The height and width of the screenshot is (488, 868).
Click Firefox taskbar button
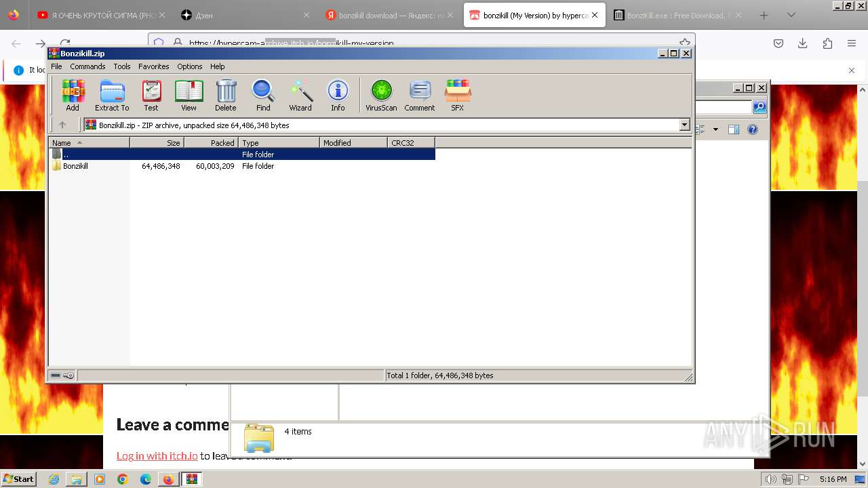point(168,479)
